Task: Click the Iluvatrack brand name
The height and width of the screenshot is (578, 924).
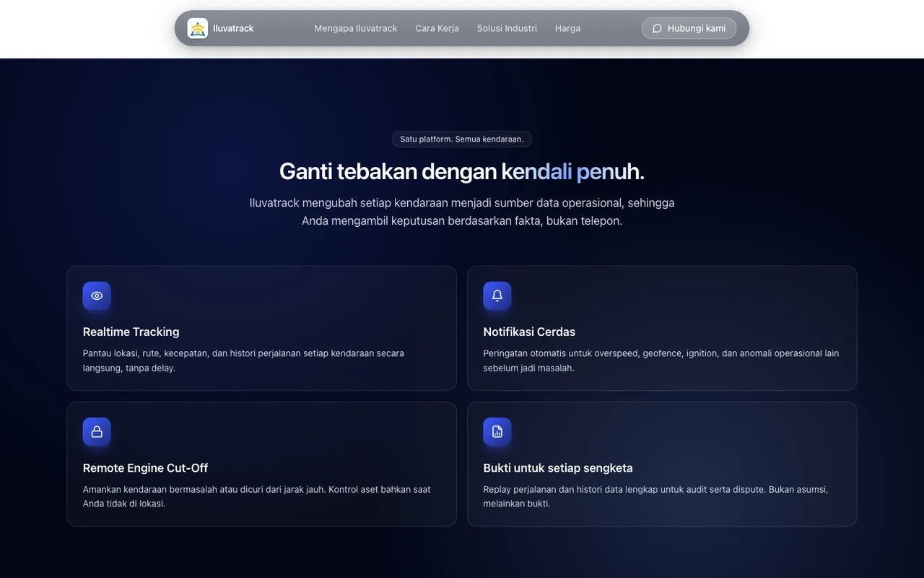Action: tap(233, 28)
